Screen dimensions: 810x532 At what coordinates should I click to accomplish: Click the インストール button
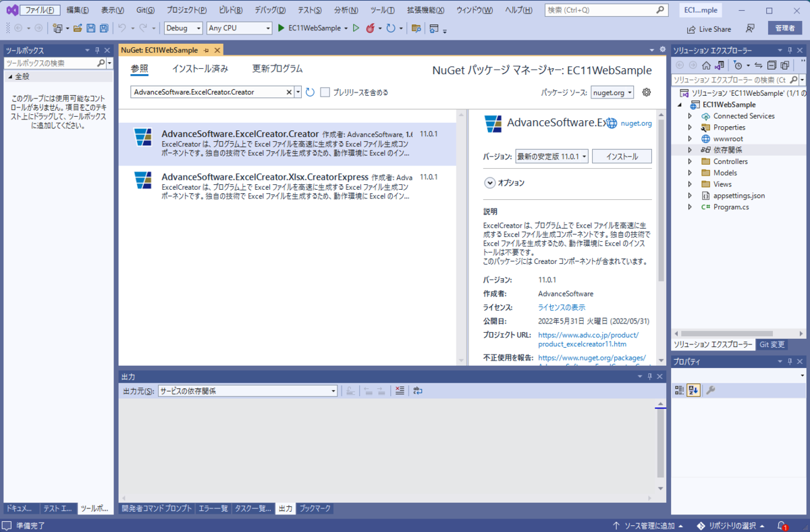pos(622,156)
